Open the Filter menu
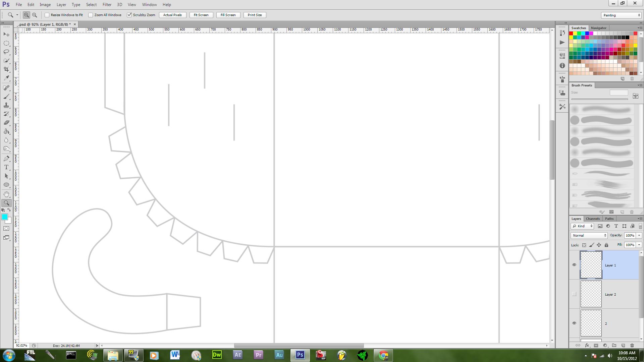This screenshot has height=362, width=644. point(107,5)
